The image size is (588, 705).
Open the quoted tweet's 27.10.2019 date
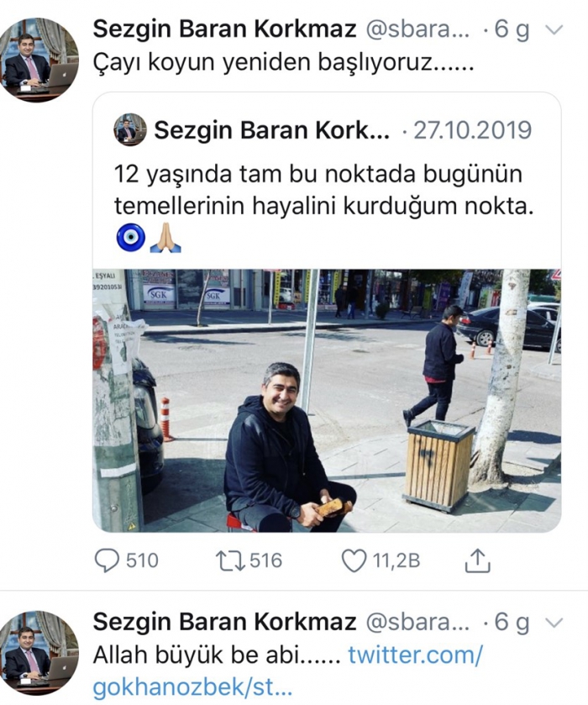coord(472,130)
